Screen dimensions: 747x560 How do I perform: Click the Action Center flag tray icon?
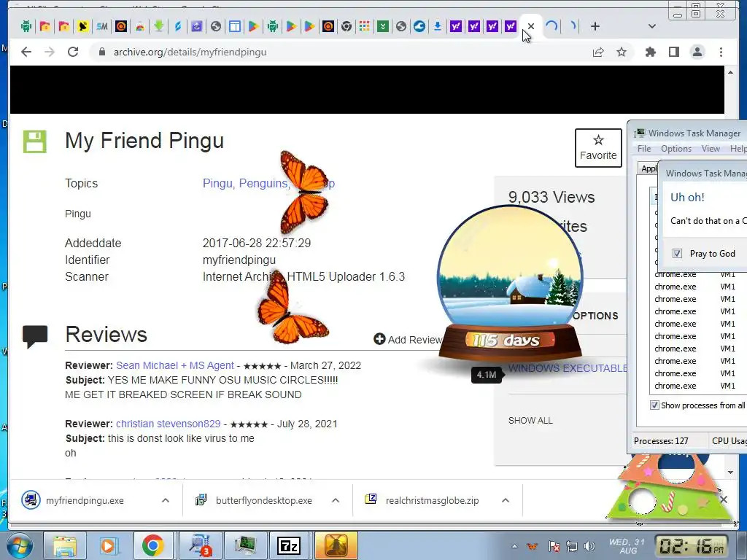[554, 546]
